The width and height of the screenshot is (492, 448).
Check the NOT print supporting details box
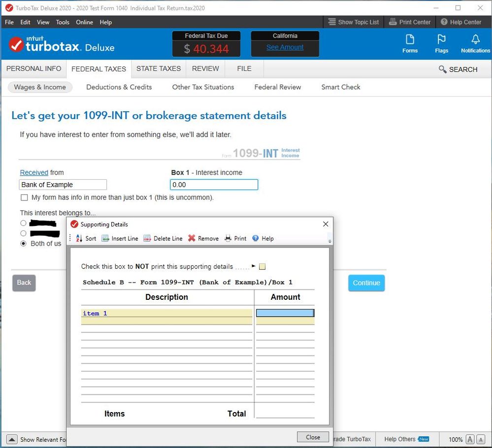(x=262, y=267)
